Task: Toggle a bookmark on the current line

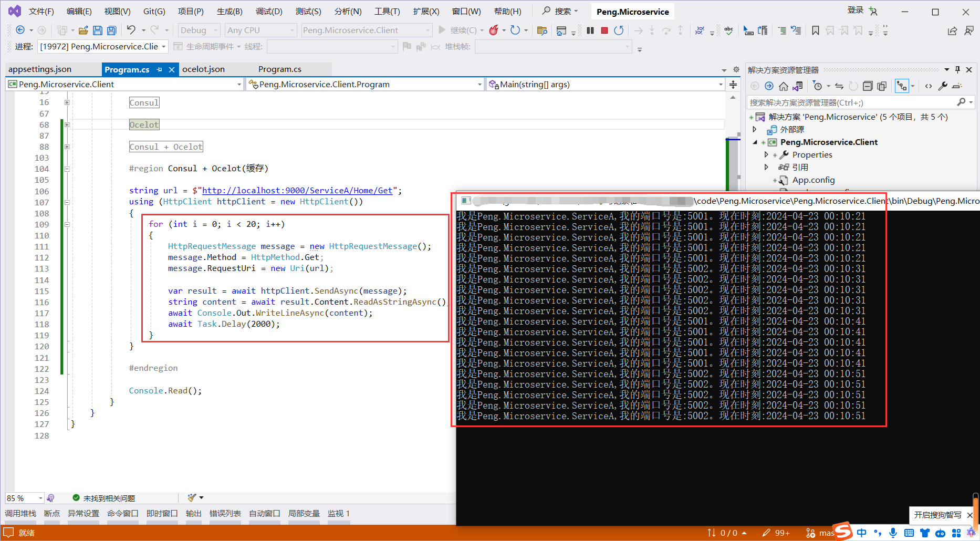Action: 815,30
